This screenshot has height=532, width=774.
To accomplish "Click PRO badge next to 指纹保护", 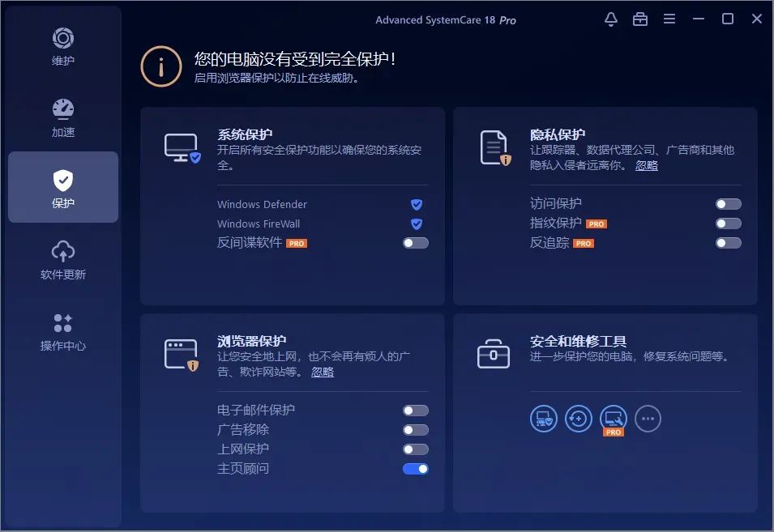I will point(597,223).
